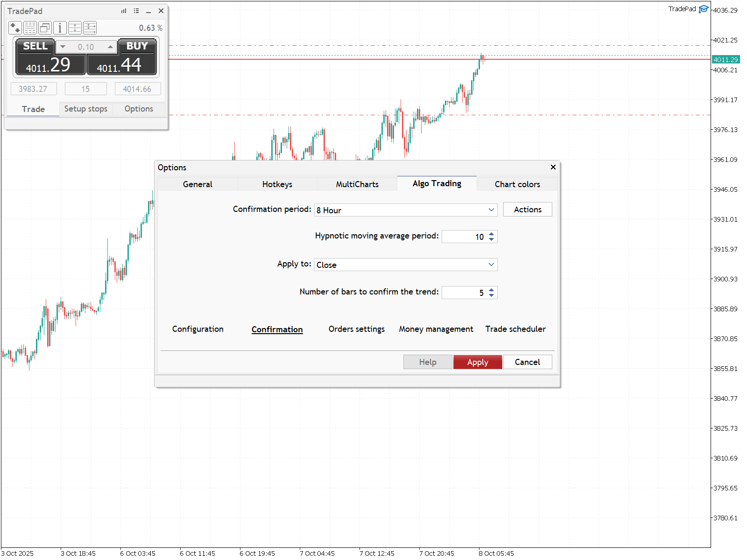Open the Money management section
747x560 pixels.
436,329
